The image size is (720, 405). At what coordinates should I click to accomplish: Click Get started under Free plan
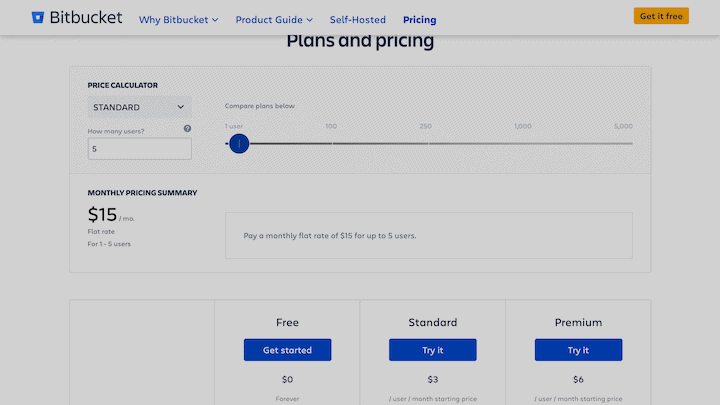coord(287,350)
